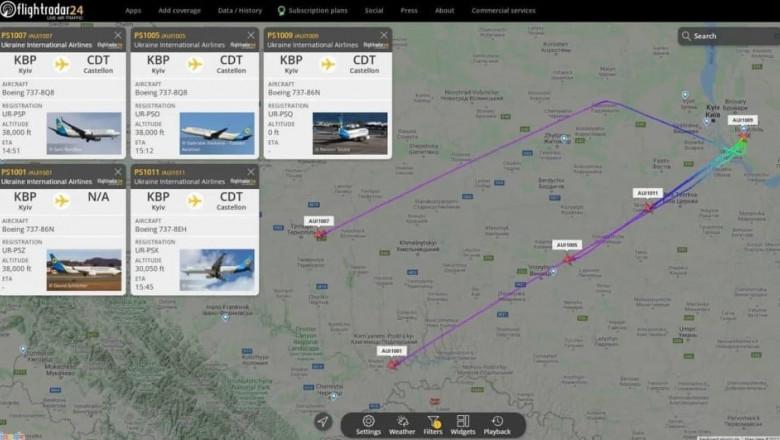Close the PS1007 flight card
The height and width of the screenshot is (440, 780).
coord(118,35)
